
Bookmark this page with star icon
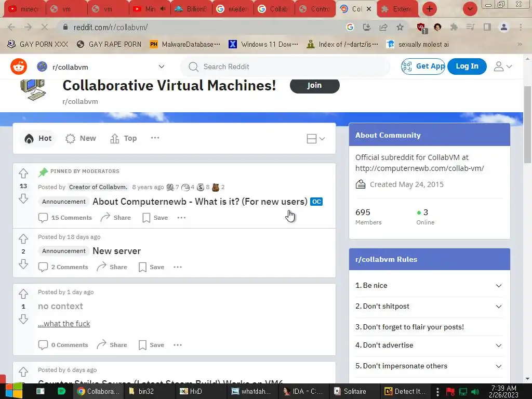400,27
